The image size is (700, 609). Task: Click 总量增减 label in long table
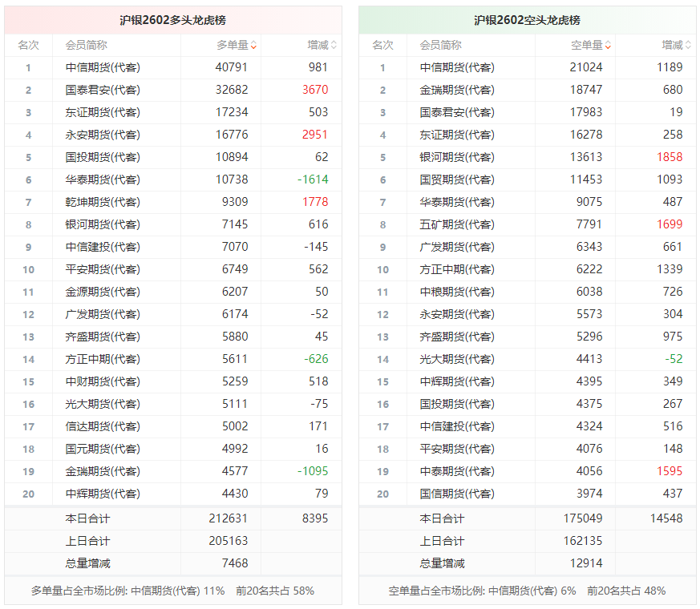[87, 563]
